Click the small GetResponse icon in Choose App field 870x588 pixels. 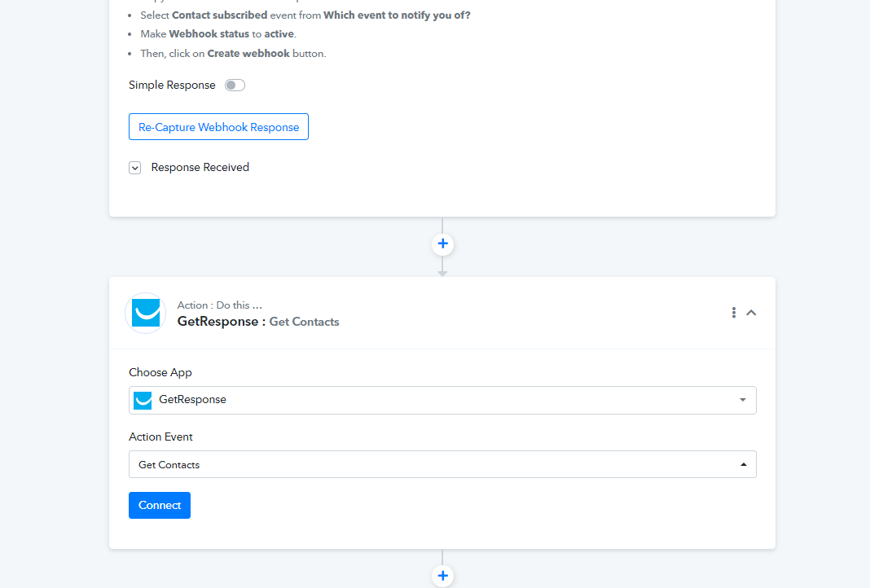[x=143, y=400]
